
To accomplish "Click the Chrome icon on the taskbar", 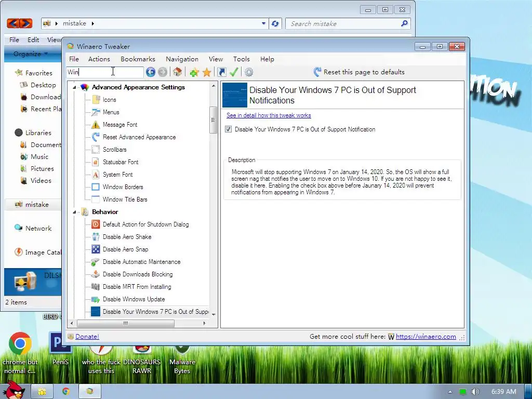I will tap(66, 391).
